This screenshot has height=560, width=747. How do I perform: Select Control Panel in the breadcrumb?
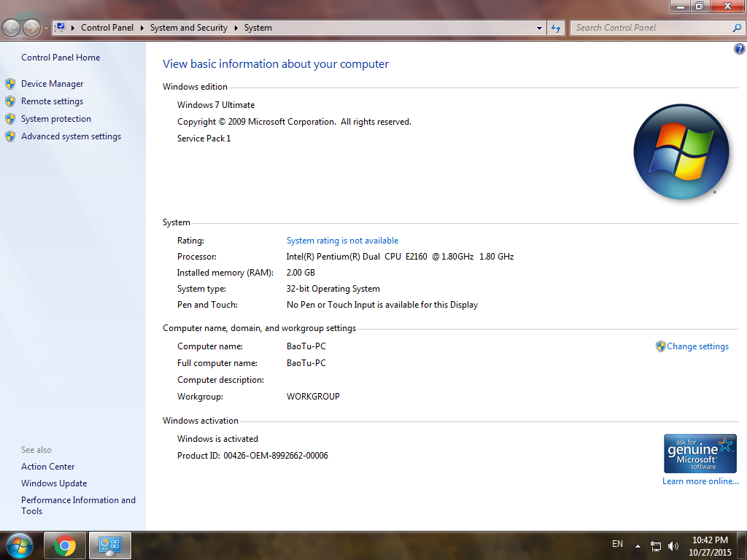coord(107,28)
